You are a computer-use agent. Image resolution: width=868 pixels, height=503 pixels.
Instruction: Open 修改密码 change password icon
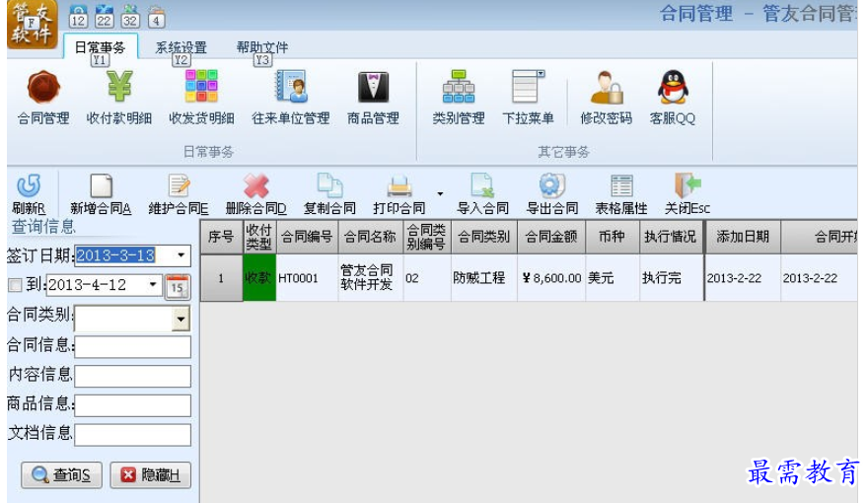tap(607, 88)
